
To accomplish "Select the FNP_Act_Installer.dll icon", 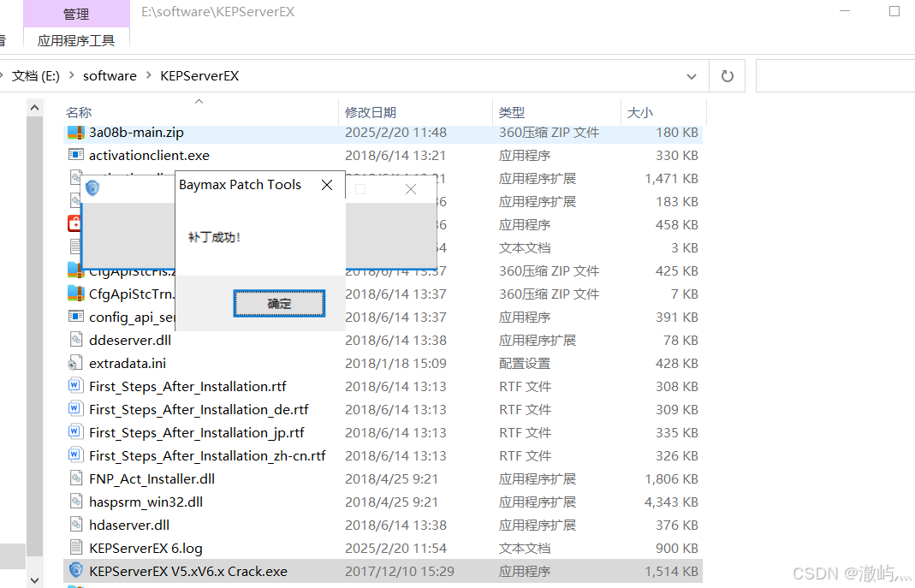I will point(76,478).
